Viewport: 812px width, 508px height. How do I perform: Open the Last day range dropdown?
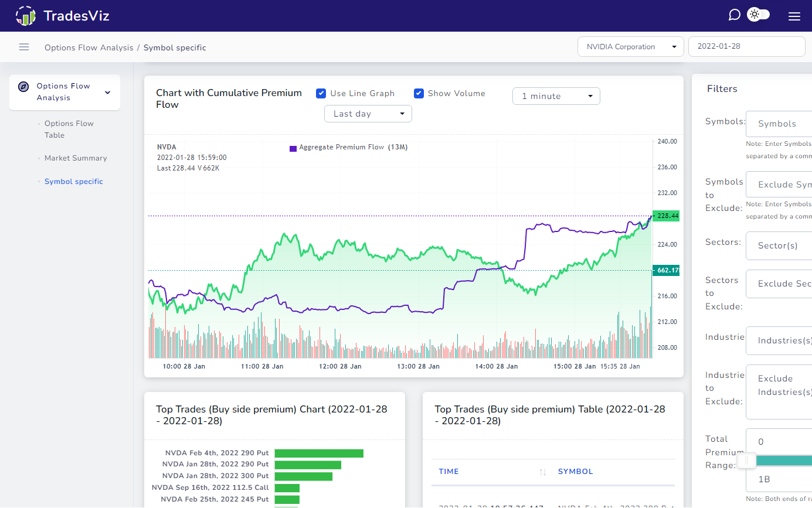tap(368, 114)
